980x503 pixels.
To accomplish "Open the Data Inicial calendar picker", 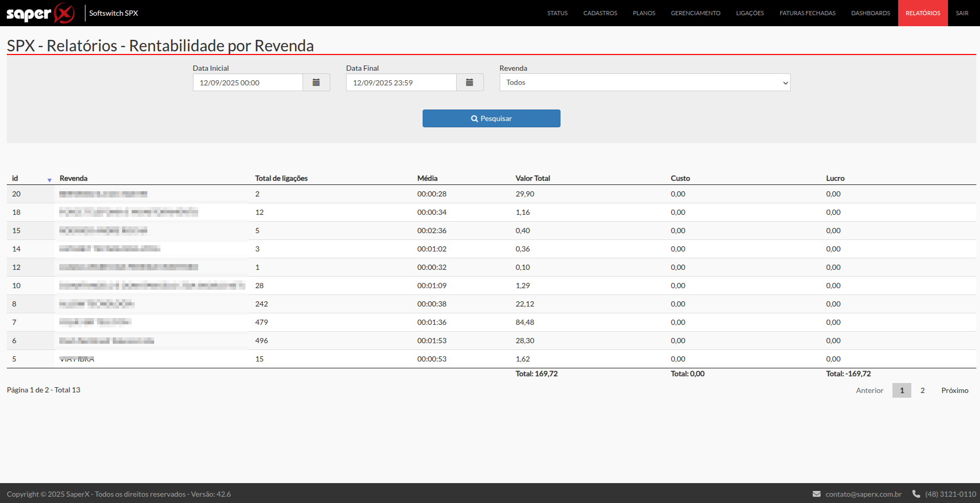I will click(x=316, y=82).
